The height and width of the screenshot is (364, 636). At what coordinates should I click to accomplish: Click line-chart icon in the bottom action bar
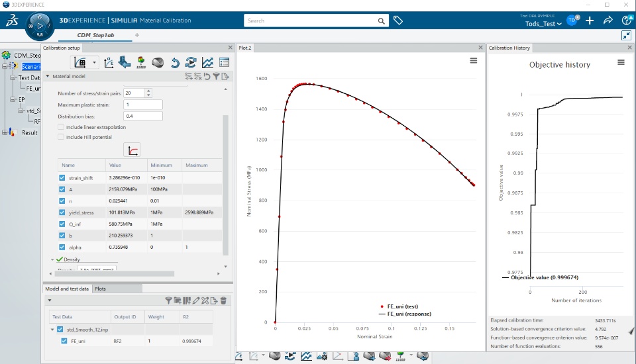pos(306,356)
